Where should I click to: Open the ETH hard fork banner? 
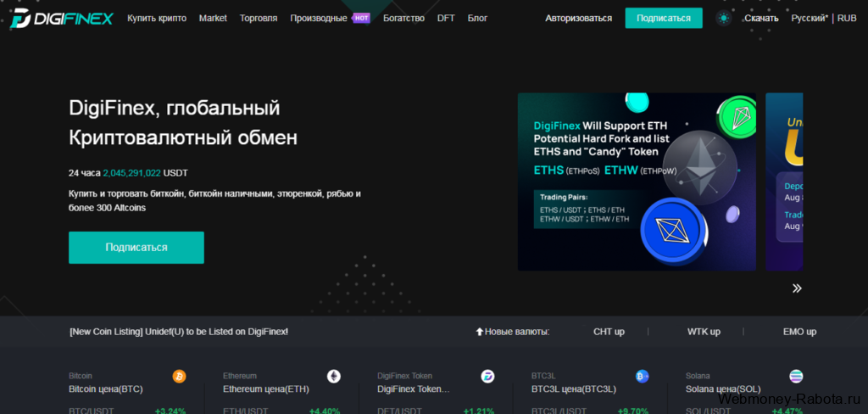click(x=637, y=182)
